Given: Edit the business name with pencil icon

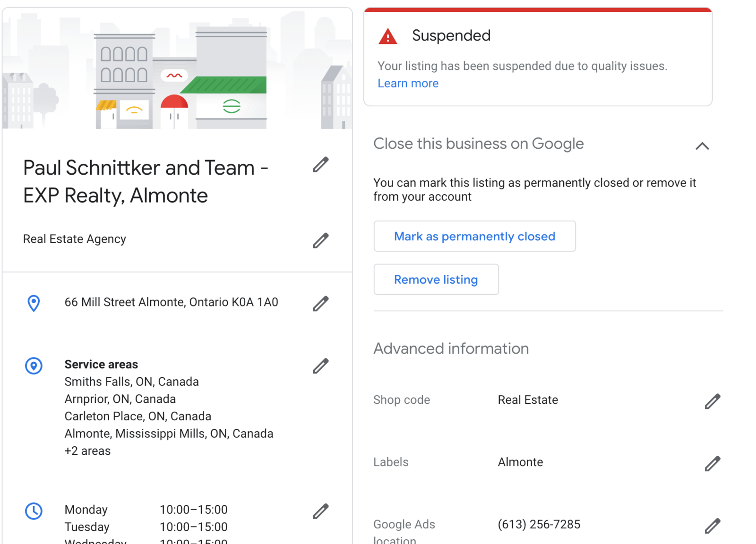Looking at the screenshot, I should click(x=320, y=165).
